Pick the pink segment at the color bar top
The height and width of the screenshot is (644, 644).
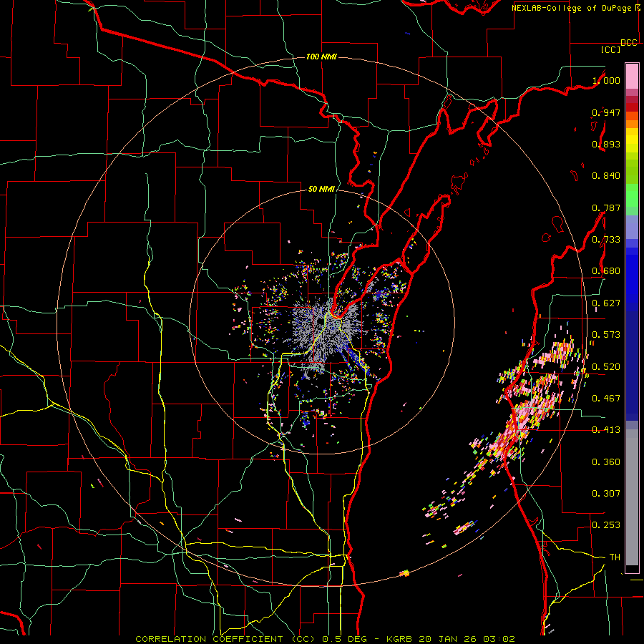[x=632, y=76]
